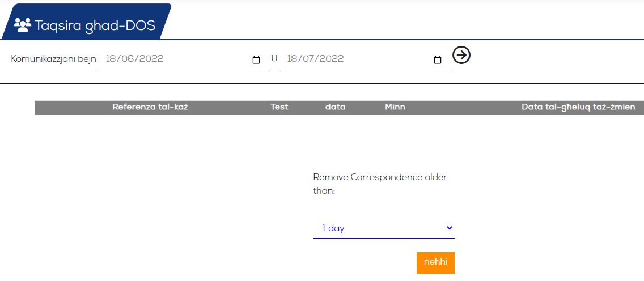This screenshot has width=644, height=281.
Task: Click the Data tal-għeluq taż-żmien column header
Action: pyautogui.click(x=578, y=107)
